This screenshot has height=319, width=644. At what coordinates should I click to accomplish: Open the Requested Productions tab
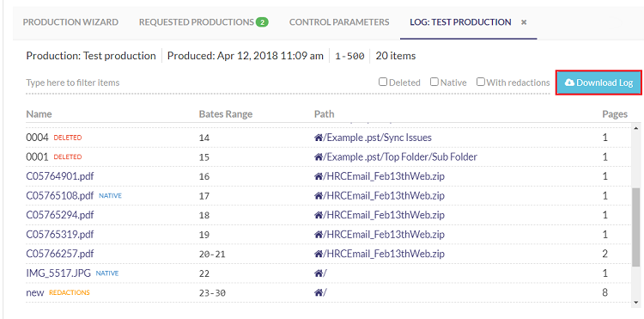click(x=197, y=22)
